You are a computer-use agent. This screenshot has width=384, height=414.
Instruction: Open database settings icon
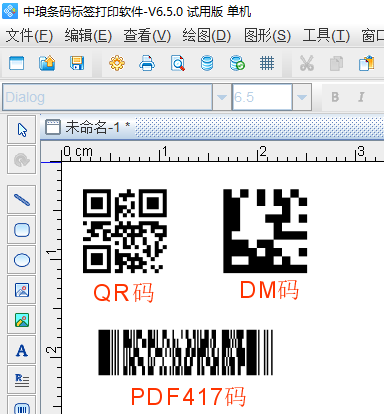coord(207,63)
